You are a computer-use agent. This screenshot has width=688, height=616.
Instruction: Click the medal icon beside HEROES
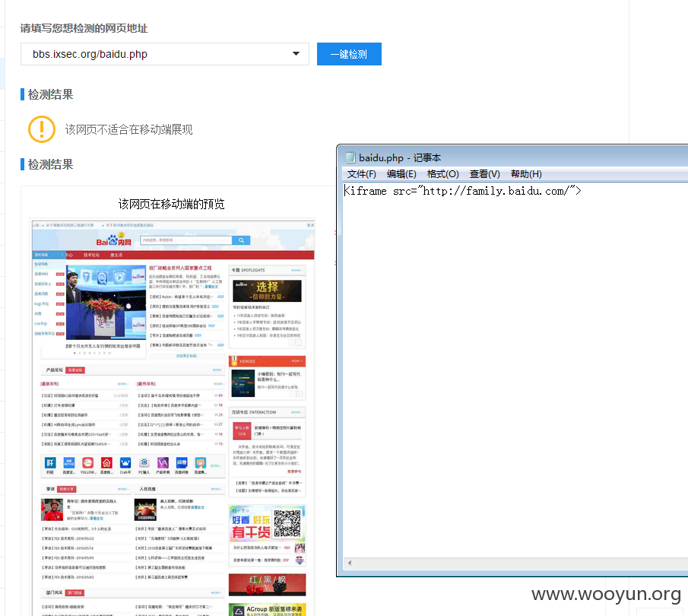pyautogui.click(x=234, y=361)
